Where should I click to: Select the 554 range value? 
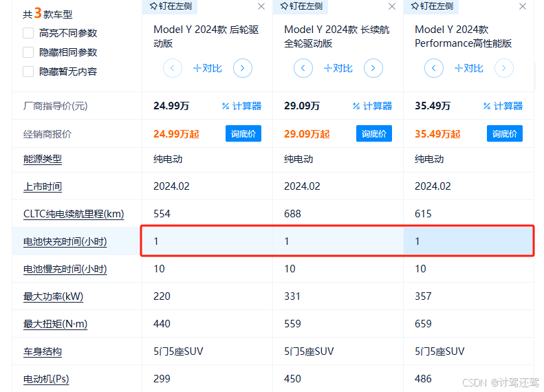pos(162,214)
